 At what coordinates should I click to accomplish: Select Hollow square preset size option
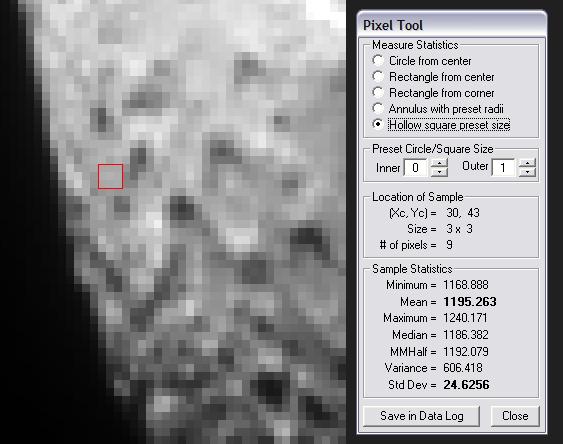pyautogui.click(x=378, y=125)
